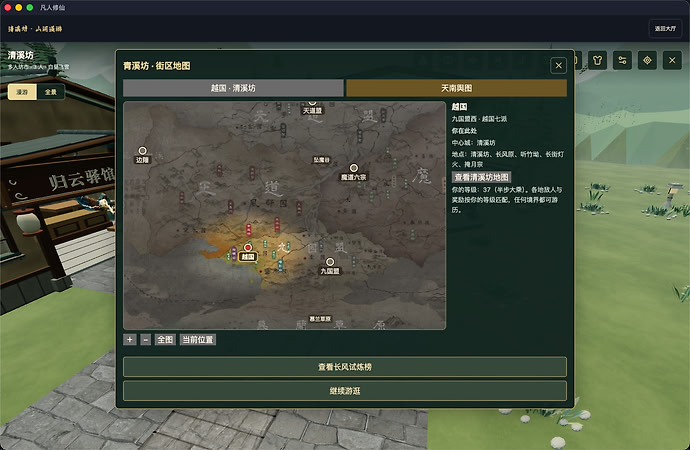The image size is (690, 450).
Task: Zoom in the map with the plus button
Action: click(129, 340)
